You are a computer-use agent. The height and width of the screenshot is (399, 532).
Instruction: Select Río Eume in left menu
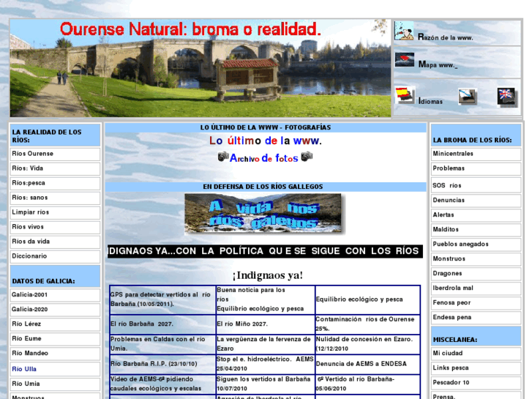point(55,338)
